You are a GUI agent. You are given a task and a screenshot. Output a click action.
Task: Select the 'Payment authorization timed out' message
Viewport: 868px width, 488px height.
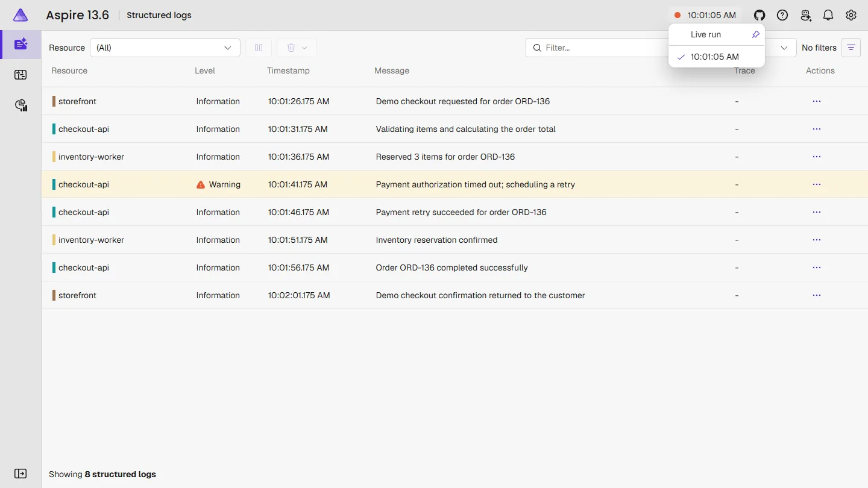pyautogui.click(x=475, y=184)
